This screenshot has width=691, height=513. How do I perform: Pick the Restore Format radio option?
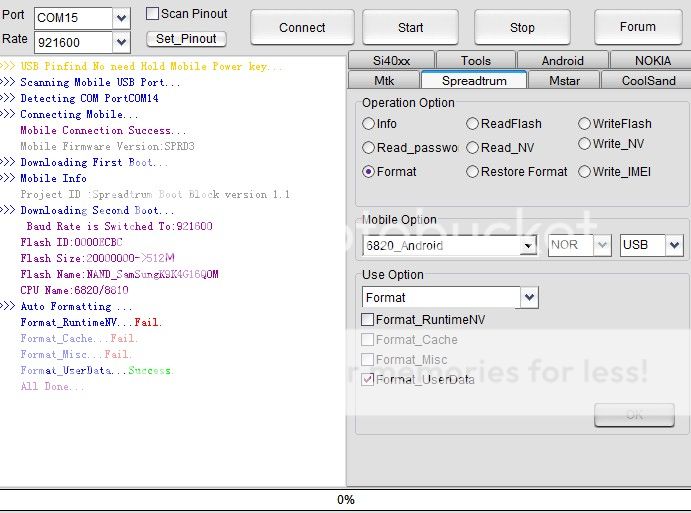[473, 172]
